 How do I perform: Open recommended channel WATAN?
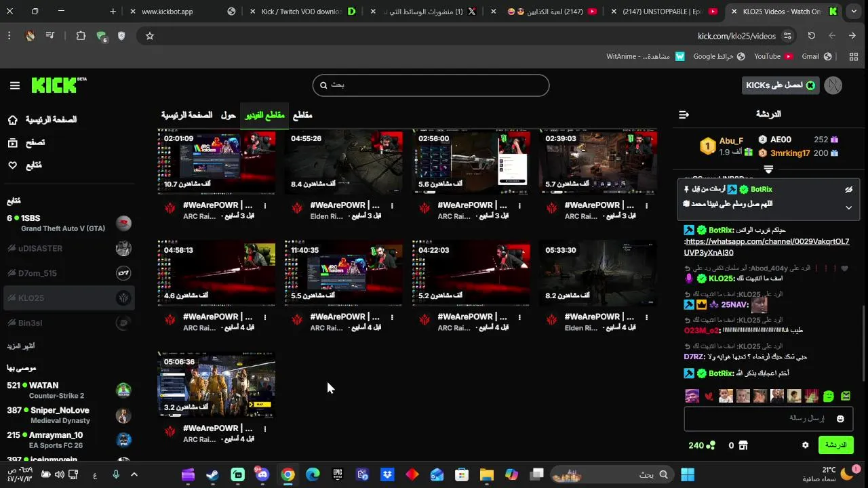pyautogui.click(x=68, y=390)
